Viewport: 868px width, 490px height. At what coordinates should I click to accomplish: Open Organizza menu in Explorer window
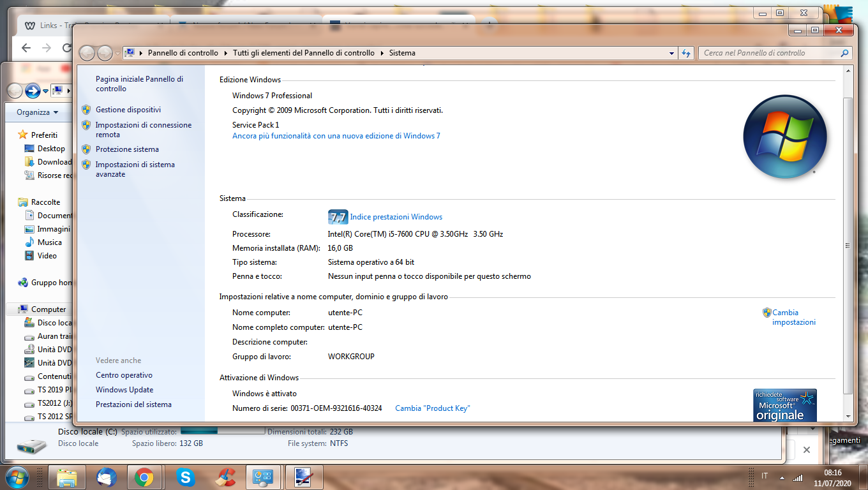pyautogui.click(x=37, y=112)
